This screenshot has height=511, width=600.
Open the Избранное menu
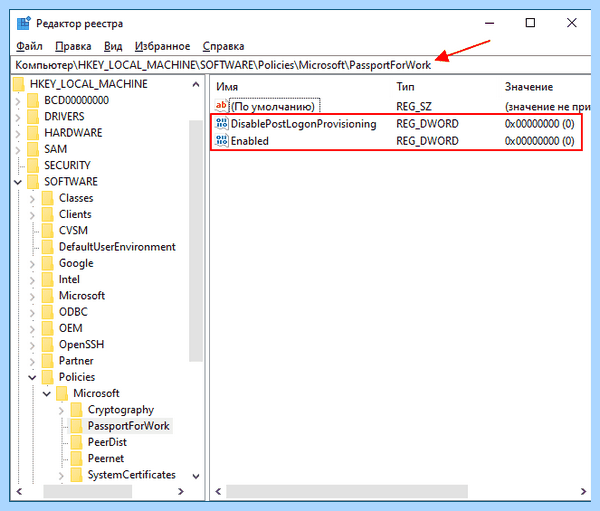tap(162, 46)
